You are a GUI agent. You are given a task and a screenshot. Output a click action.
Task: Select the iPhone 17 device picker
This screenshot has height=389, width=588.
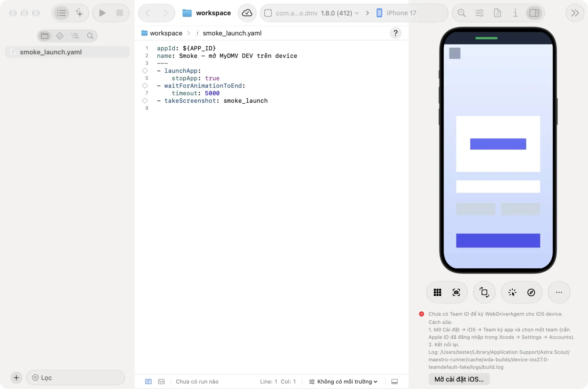[x=397, y=13]
